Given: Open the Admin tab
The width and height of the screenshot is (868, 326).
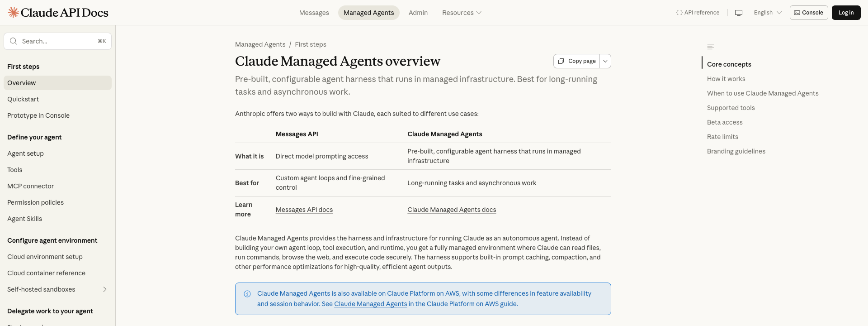Looking at the screenshot, I should pyautogui.click(x=418, y=13).
